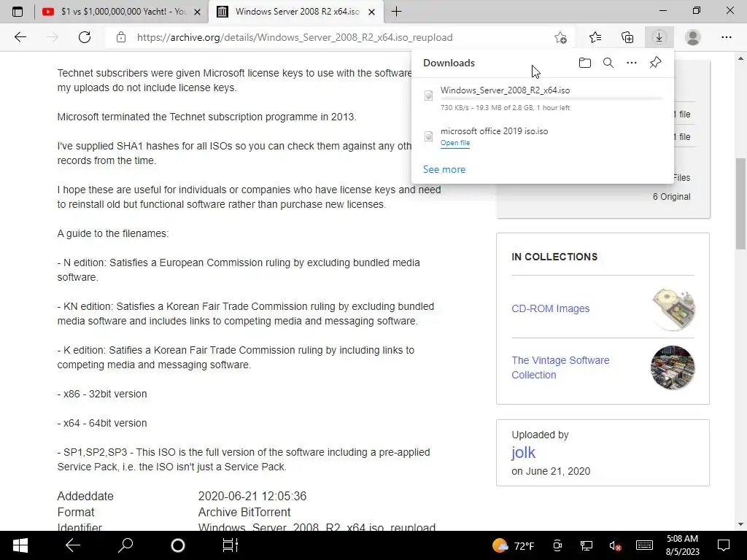This screenshot has width=747, height=560.
Task: Open the clock showing 5:08 AM
Action: 683,545
